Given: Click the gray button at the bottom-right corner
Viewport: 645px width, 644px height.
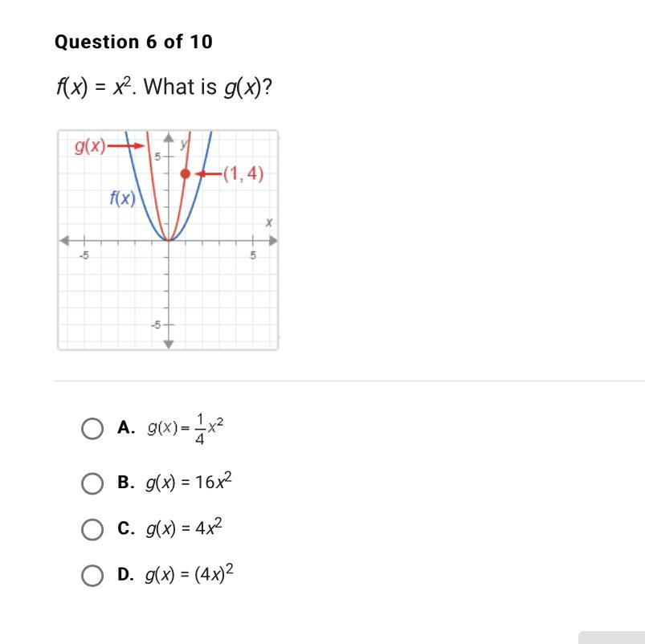Looking at the screenshot, I should pyautogui.click(x=612, y=638).
